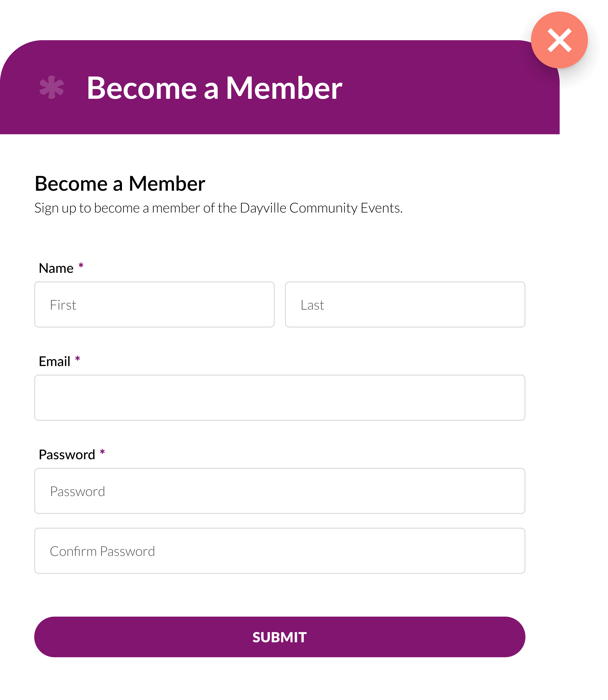Click the Confirm Password placeholder text

[x=102, y=551]
